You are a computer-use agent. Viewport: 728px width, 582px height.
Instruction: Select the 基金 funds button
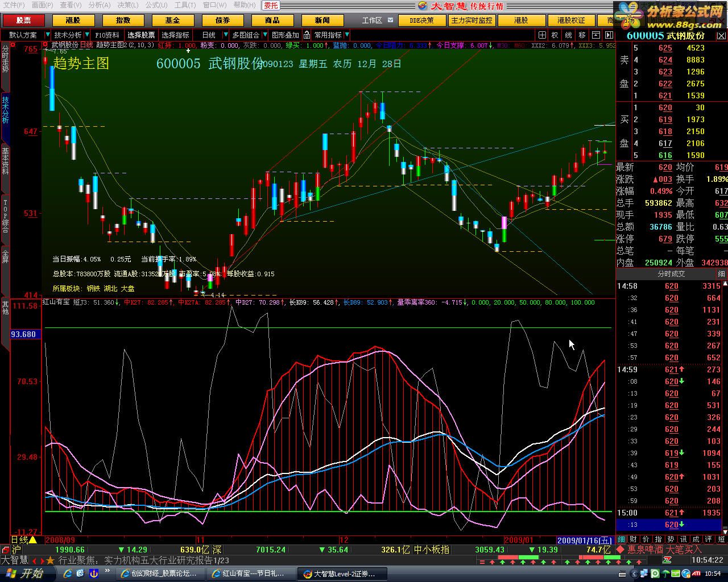pos(172,20)
